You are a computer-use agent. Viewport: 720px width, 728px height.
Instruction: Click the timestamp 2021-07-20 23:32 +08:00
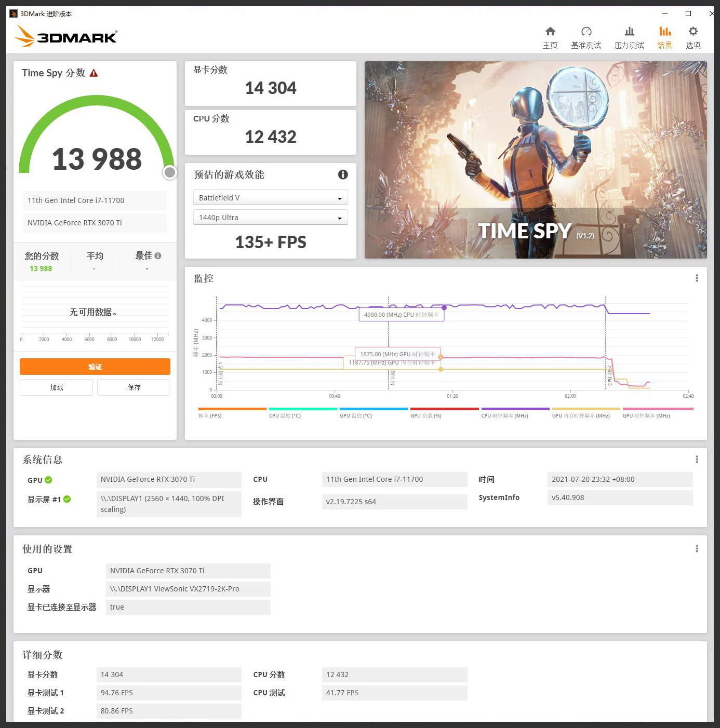click(620, 479)
